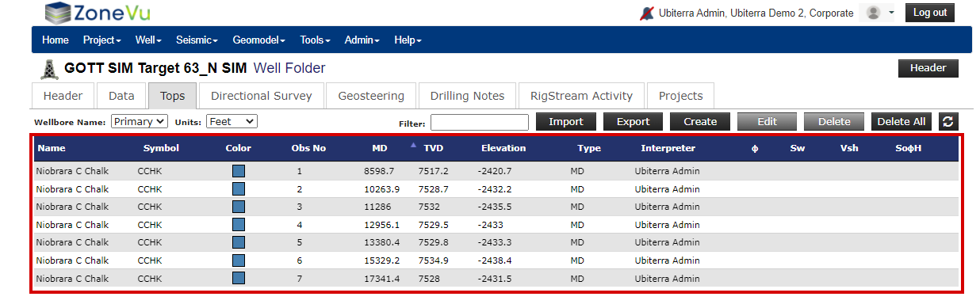Switch to the Data tab

point(121,96)
